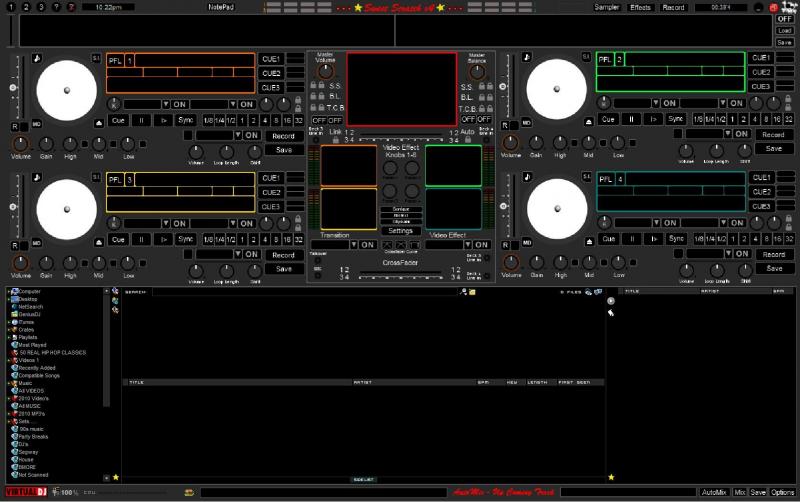This screenshot has width=800, height=502.
Task: Click the burger icon in the bottom bar
Action: click(189, 492)
